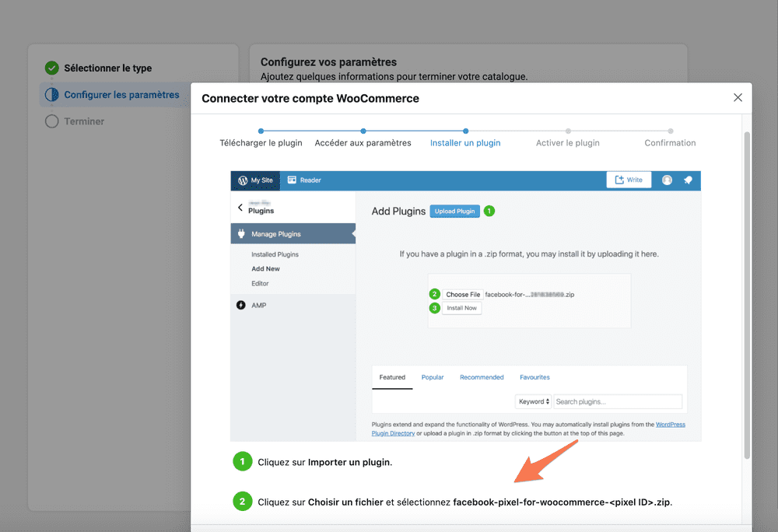The width and height of the screenshot is (778, 532).
Task: Click the Upload Plugin button
Action: pos(454,212)
